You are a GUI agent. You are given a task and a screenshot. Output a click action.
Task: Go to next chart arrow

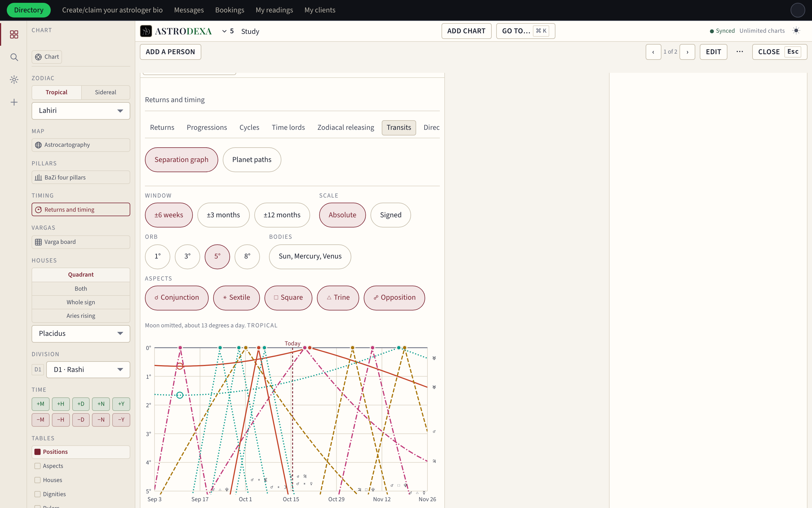point(687,52)
